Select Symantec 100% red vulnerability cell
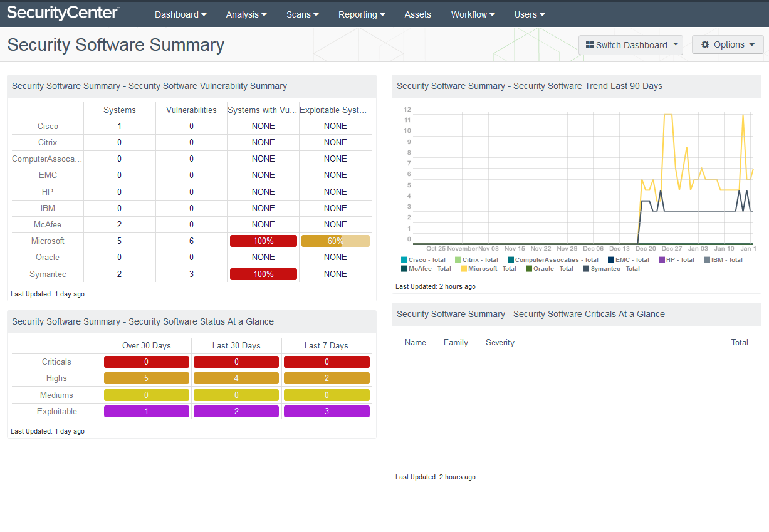The height and width of the screenshot is (532, 769). coord(263,274)
